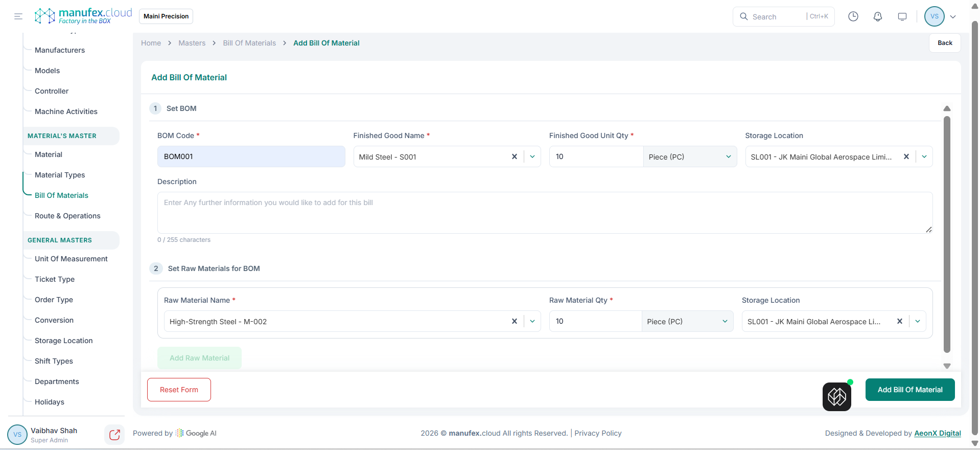The height and width of the screenshot is (450, 980).
Task: Focus the Description text area
Action: click(545, 213)
